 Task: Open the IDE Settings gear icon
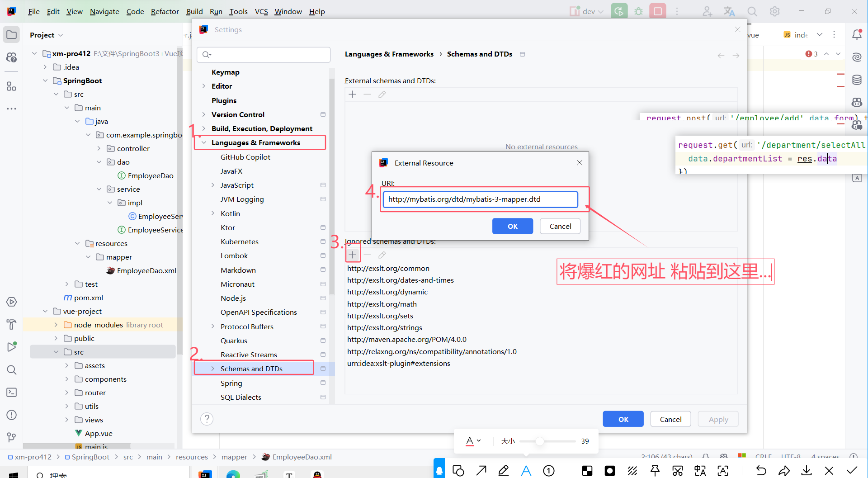775,11
